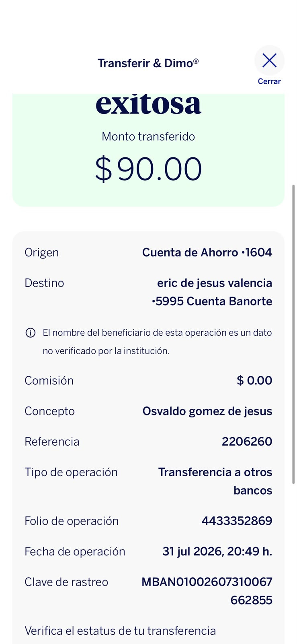The height and width of the screenshot is (644, 297).
Task: Tap the Cerrar label under the X
Action: (269, 81)
